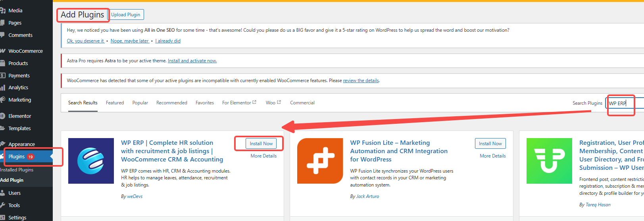View More Details for WP Fusion Lite
The image size is (644, 221).
click(493, 156)
